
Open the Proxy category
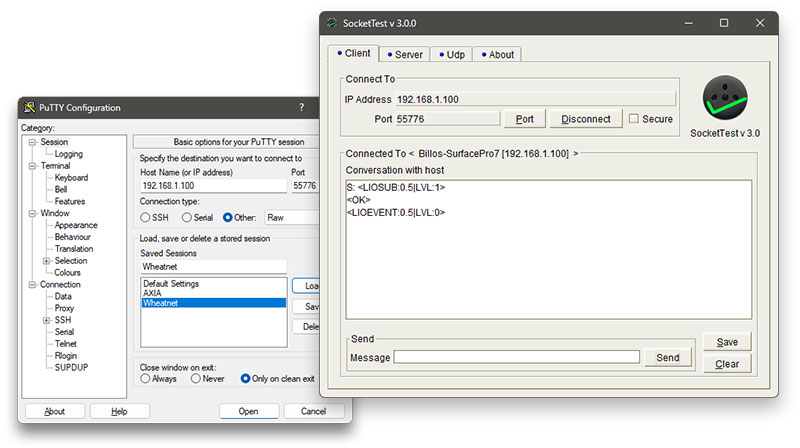[64, 308]
